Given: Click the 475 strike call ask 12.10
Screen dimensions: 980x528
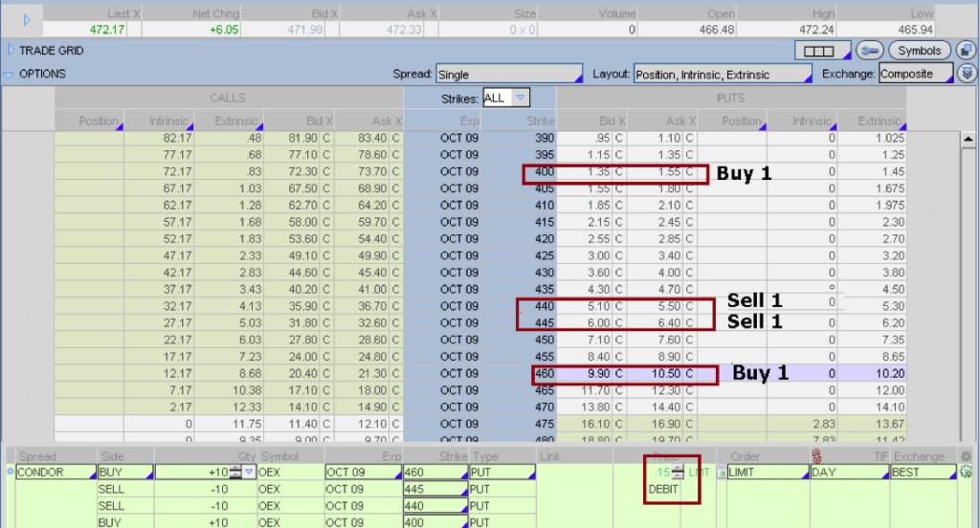Looking at the screenshot, I should [x=373, y=425].
